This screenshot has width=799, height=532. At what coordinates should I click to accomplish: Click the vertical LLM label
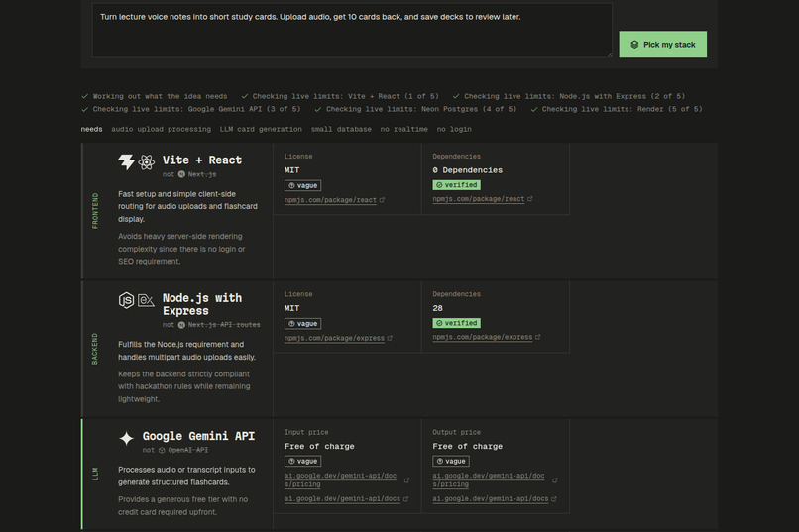(95, 474)
